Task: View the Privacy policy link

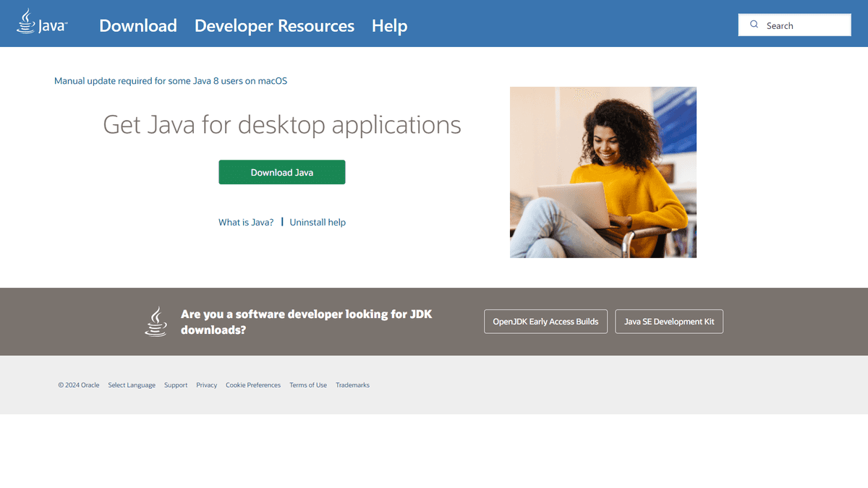Action: tap(206, 385)
